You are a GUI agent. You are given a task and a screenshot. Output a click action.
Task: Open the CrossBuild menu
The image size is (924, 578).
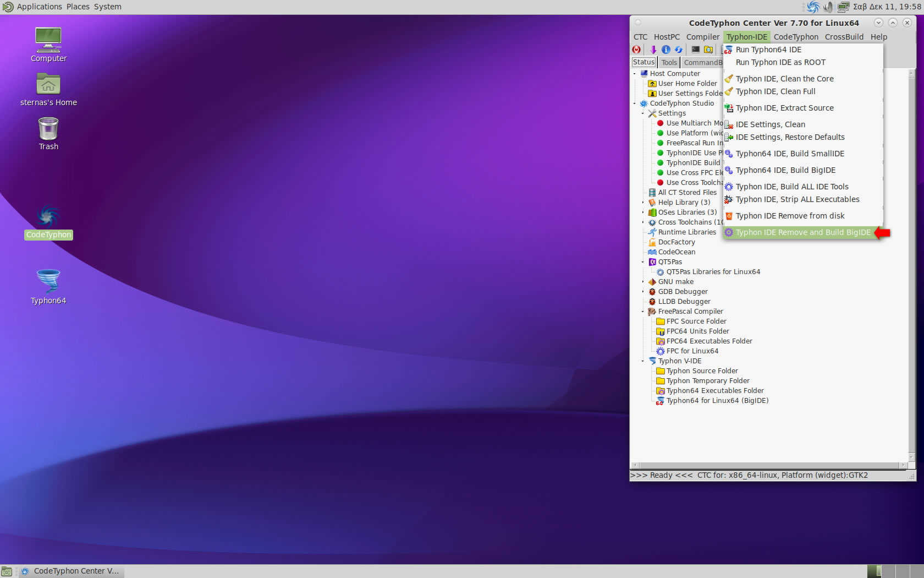tap(844, 37)
